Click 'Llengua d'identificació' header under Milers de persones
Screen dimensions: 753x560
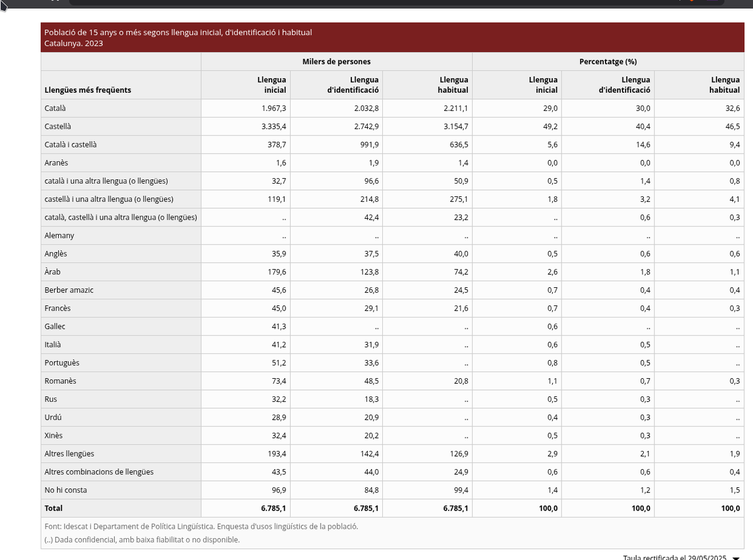coord(353,85)
